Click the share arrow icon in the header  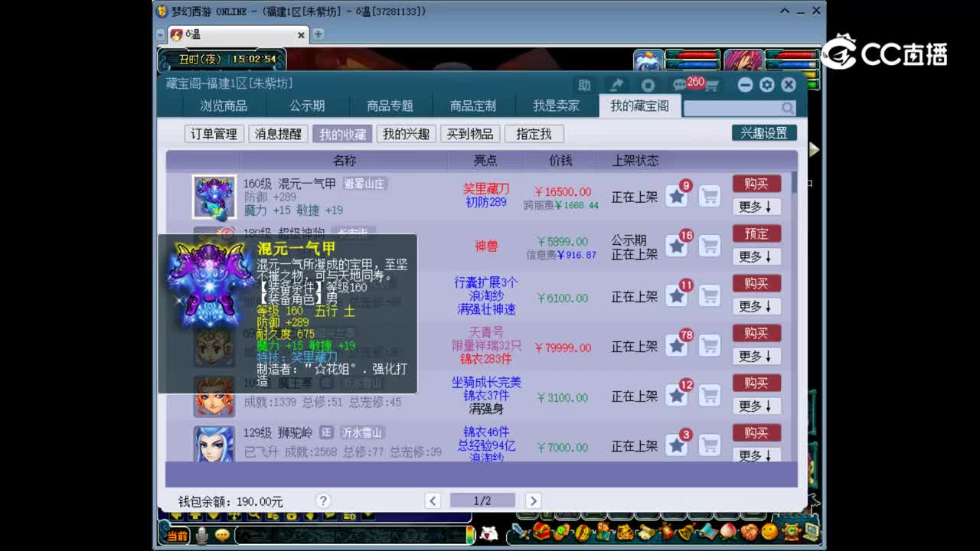coord(616,85)
